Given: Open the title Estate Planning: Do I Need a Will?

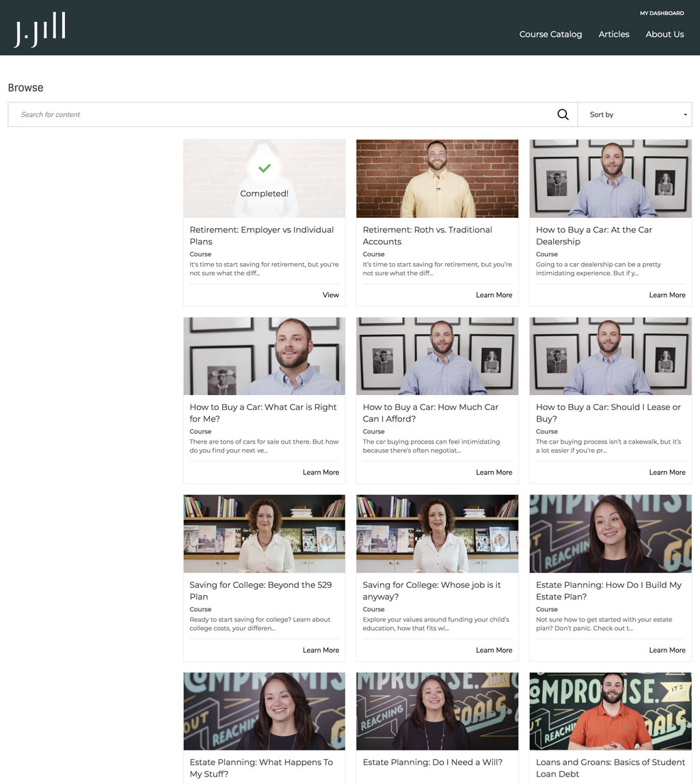Looking at the screenshot, I should click(433, 762).
